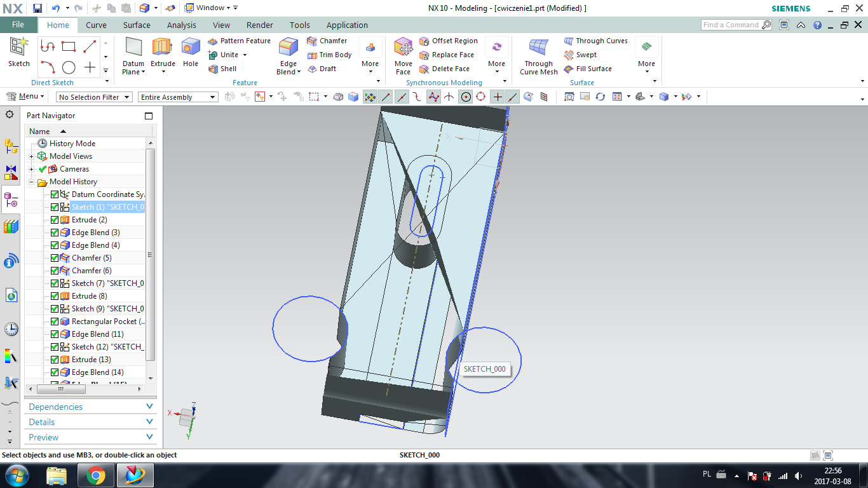Click the Shell button

[x=222, y=69]
